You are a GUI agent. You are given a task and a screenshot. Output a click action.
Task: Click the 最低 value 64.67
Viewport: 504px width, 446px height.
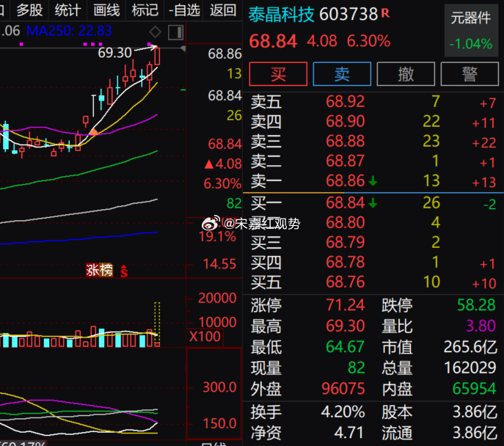point(346,347)
